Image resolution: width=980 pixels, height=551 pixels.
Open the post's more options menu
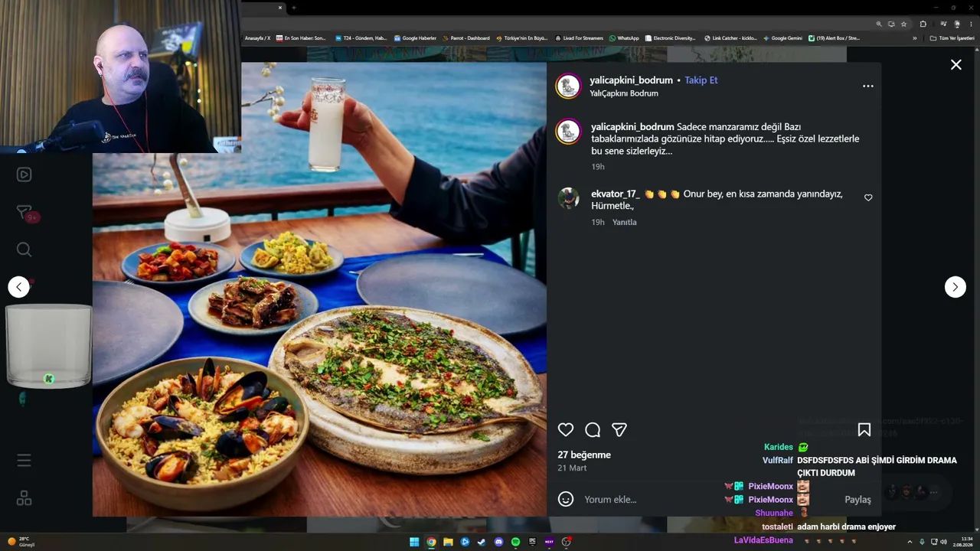[867, 86]
